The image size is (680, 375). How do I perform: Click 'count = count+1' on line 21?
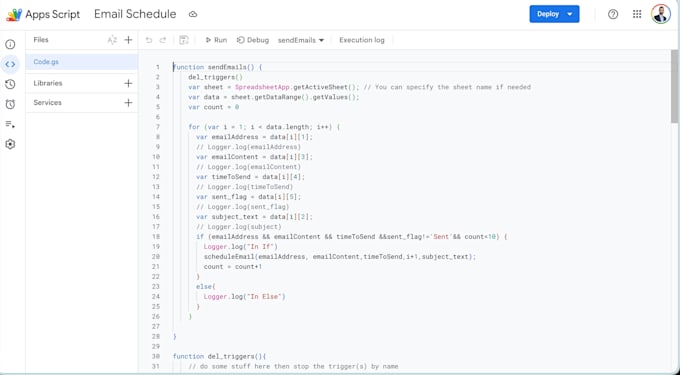tap(233, 267)
